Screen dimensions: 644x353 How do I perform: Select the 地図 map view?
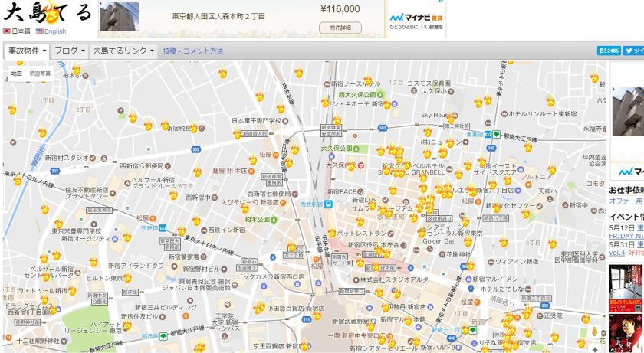pyautogui.click(x=16, y=74)
